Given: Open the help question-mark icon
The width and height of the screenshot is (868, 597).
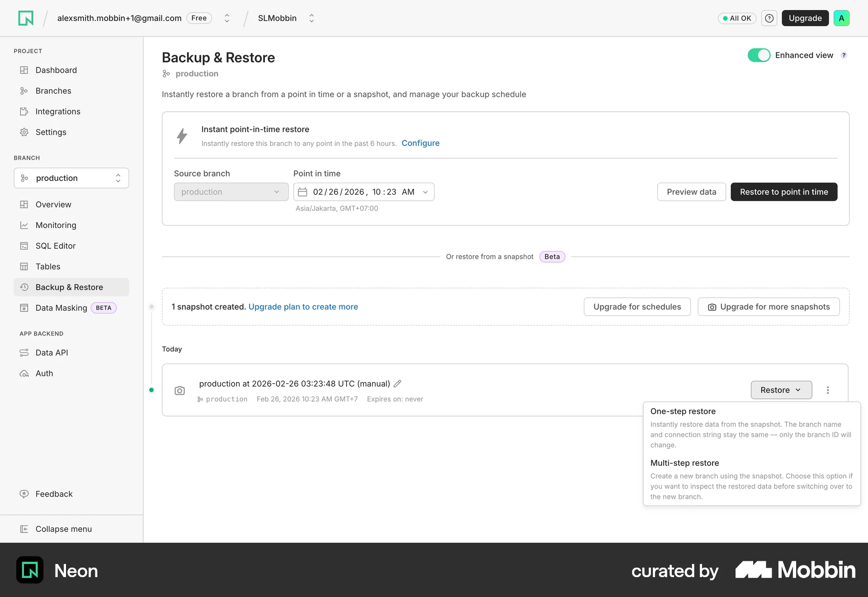Looking at the screenshot, I should (769, 18).
